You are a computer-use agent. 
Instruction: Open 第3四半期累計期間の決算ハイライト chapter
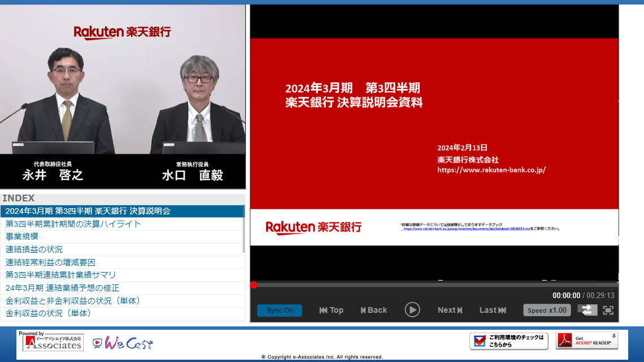pos(73,224)
